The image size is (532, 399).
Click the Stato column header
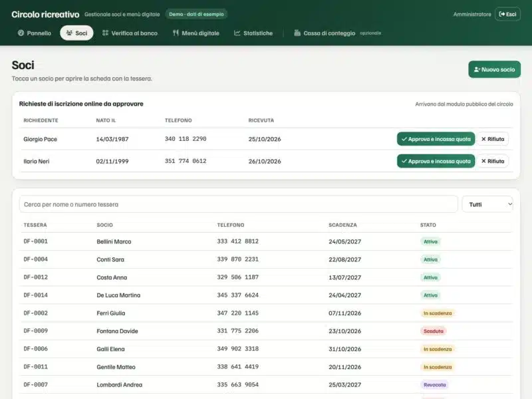[x=428, y=225]
